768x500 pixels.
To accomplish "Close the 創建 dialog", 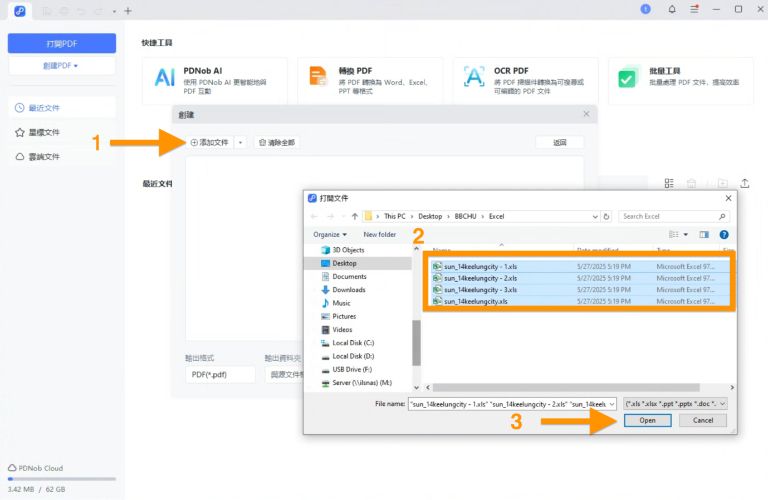I will 586,114.
